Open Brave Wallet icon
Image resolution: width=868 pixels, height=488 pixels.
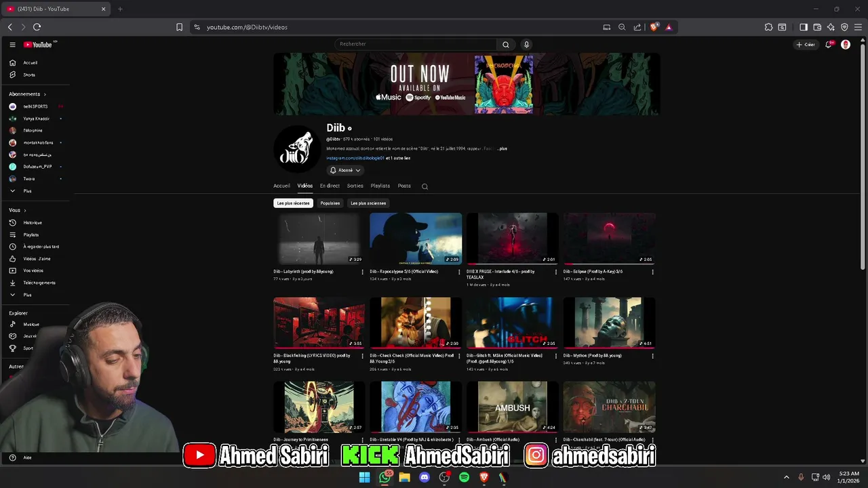817,27
